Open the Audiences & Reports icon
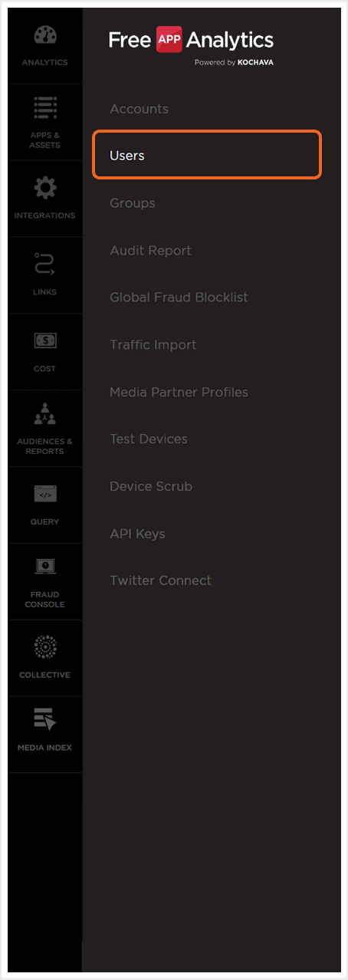 click(44, 416)
